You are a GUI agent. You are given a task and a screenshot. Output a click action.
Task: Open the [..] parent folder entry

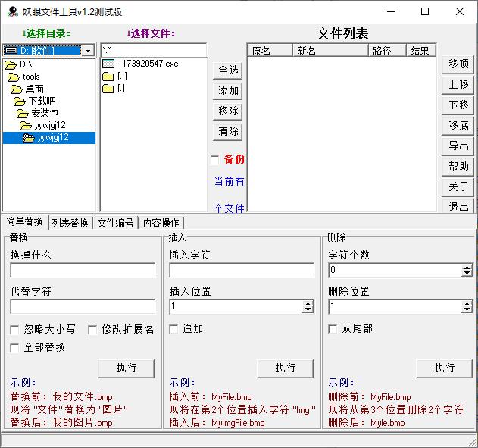pos(122,77)
